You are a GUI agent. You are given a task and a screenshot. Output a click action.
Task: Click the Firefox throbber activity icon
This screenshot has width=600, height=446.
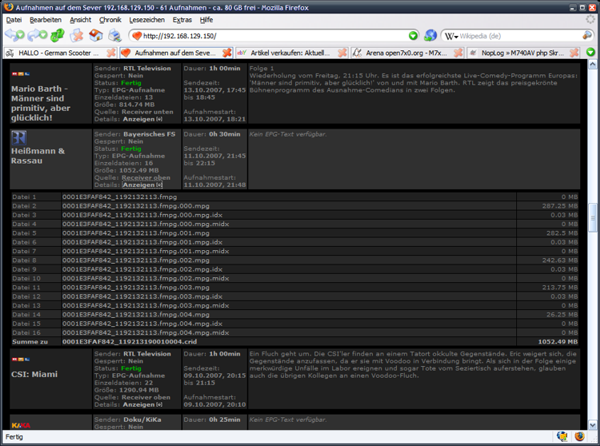click(x=590, y=20)
